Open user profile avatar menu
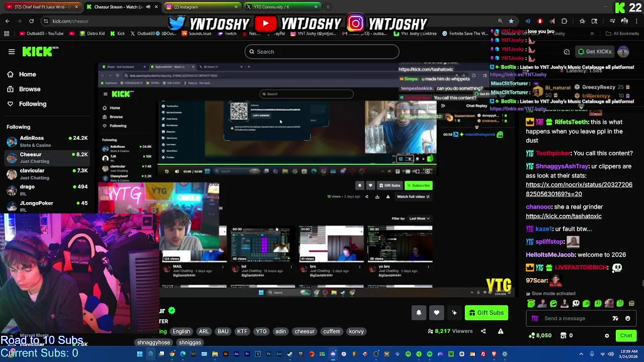The image size is (644, 362). click(x=623, y=51)
